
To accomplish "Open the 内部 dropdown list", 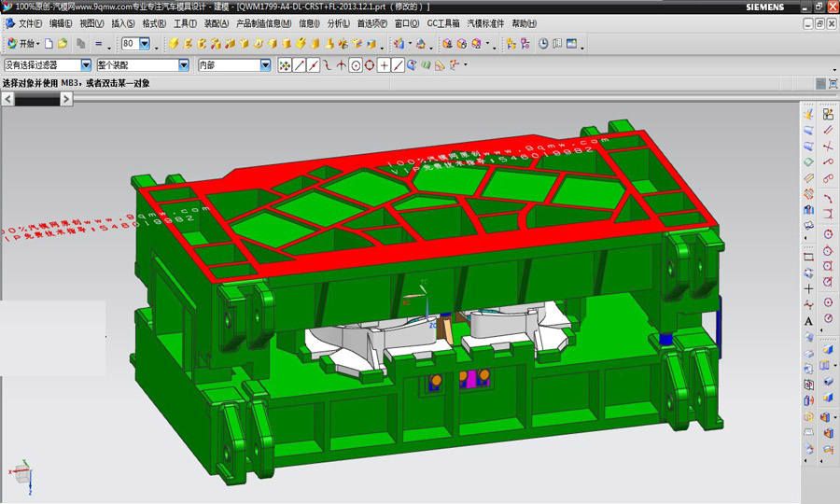I will 265,65.
